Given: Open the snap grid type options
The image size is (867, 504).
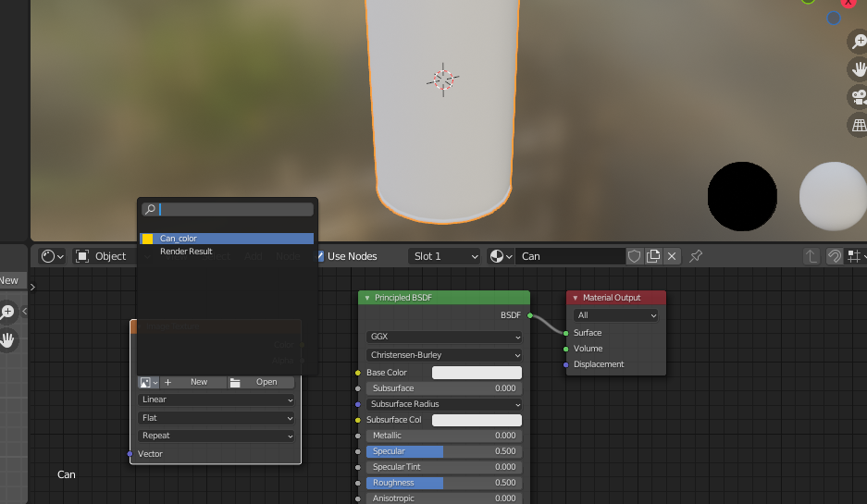Looking at the screenshot, I should (855, 256).
